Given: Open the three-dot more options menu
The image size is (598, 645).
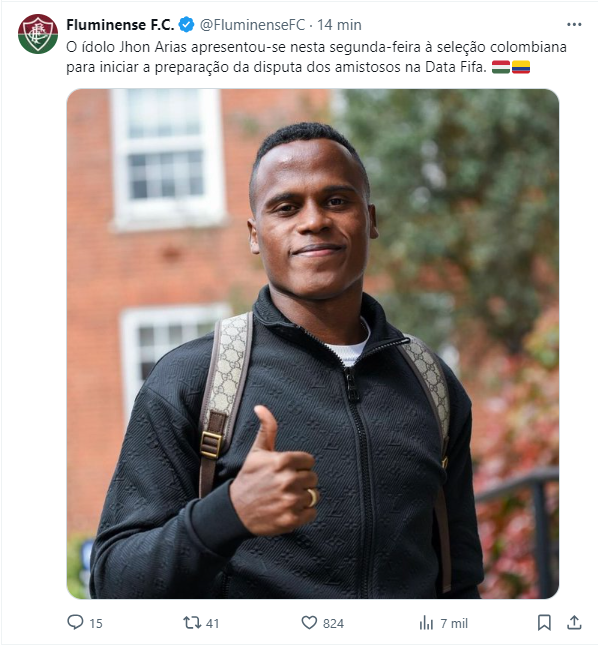Looking at the screenshot, I should (x=574, y=25).
